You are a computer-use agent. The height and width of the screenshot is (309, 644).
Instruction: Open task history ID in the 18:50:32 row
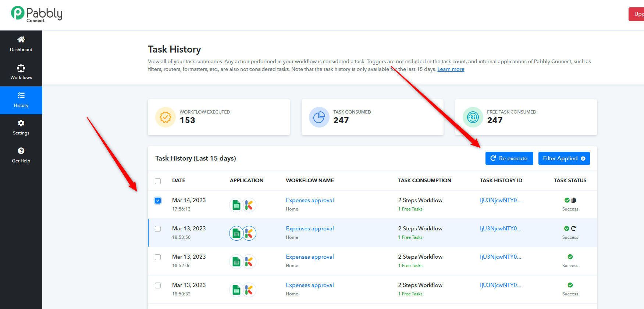coord(501,285)
